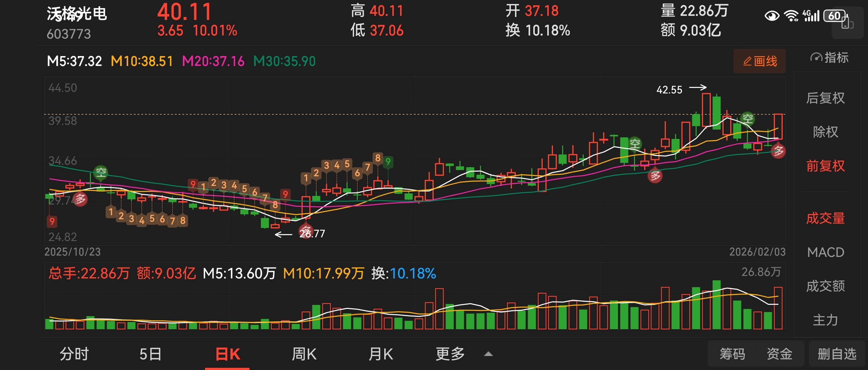Click the green 9 sequence marker

(388, 162)
